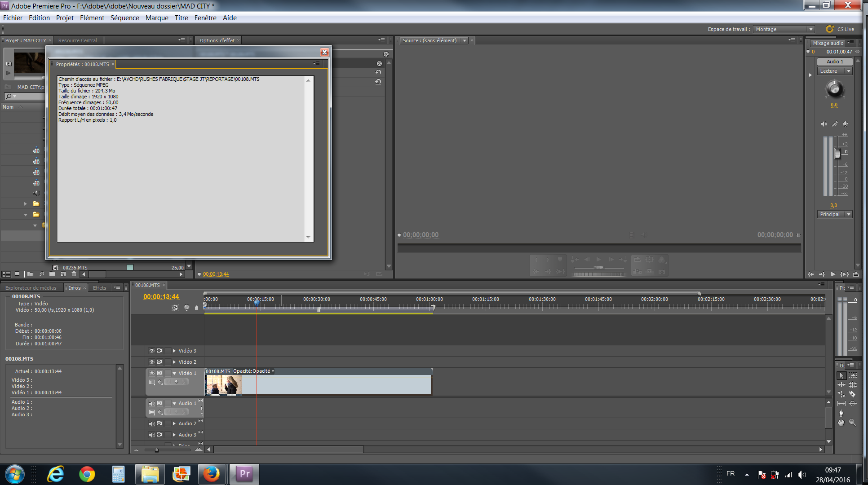
Task: Open the Titre menu
Action: pyautogui.click(x=182, y=18)
